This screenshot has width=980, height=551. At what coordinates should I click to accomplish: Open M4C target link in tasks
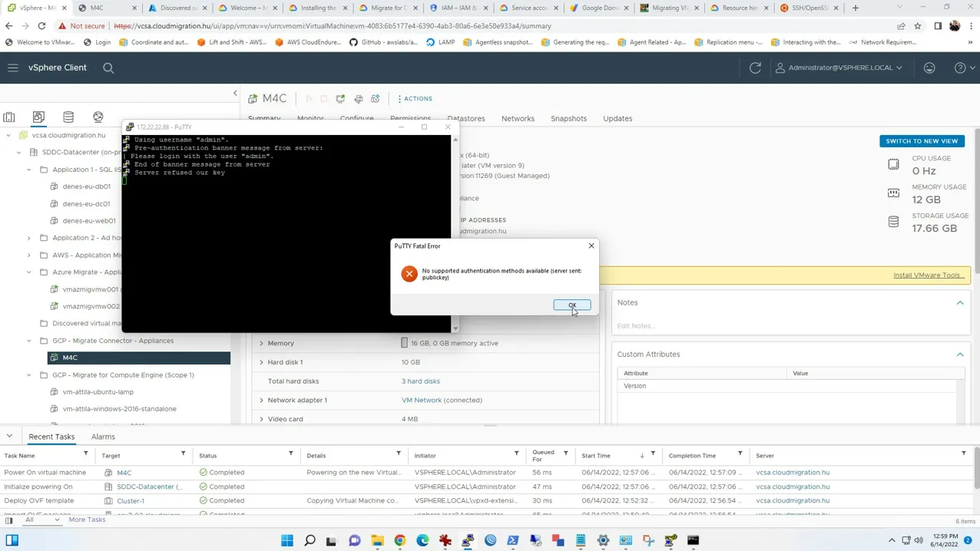click(x=124, y=473)
